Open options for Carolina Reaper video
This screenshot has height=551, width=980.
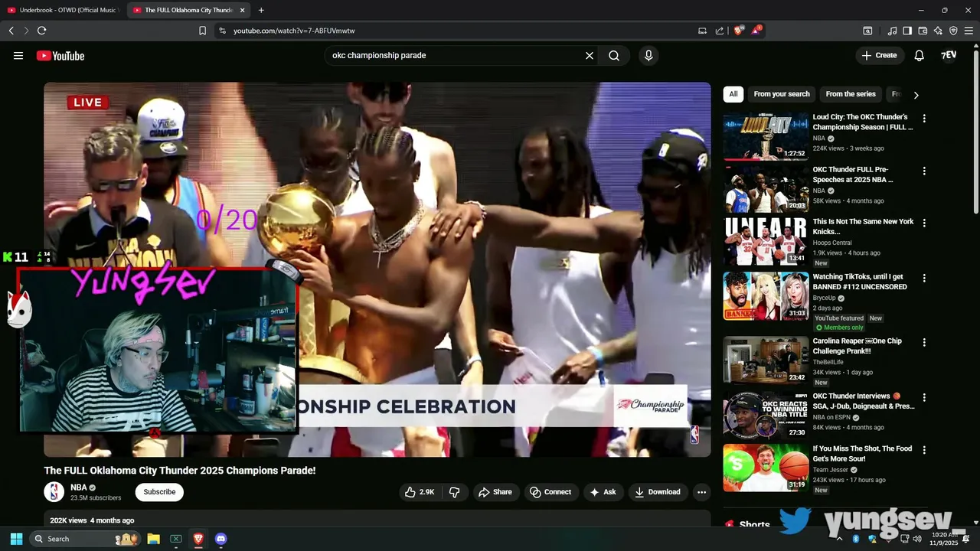(x=924, y=342)
